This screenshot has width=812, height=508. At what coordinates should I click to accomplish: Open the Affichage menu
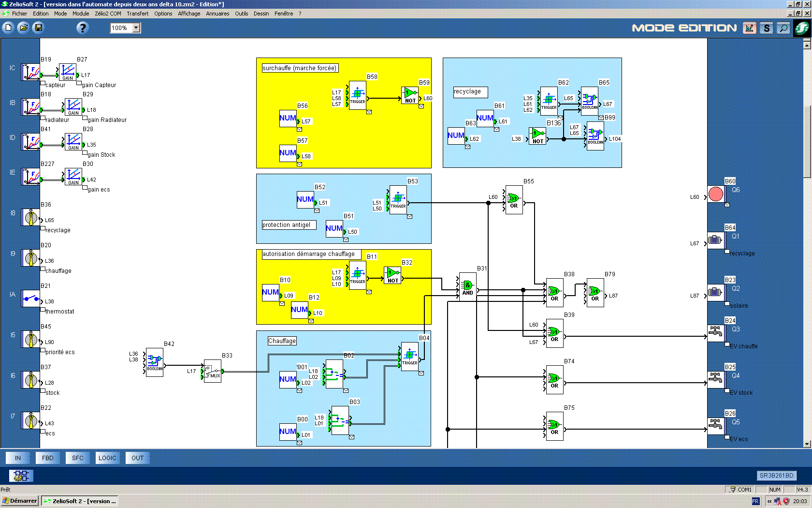pyautogui.click(x=188, y=14)
